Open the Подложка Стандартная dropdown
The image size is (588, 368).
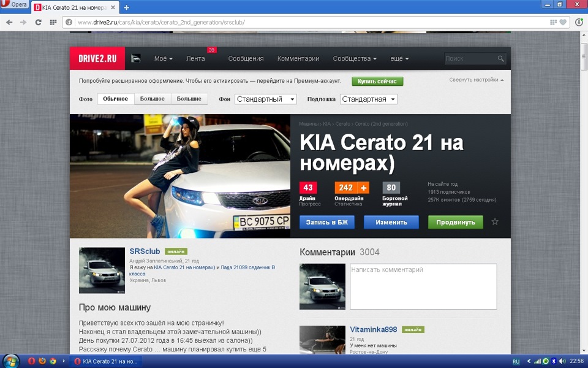point(369,99)
